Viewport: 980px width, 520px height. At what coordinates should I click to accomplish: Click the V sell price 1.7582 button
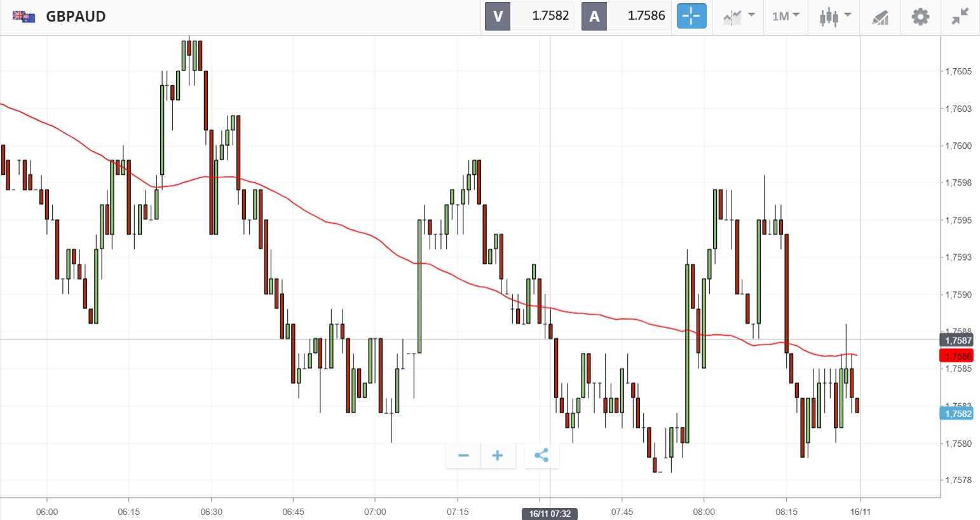coord(529,17)
